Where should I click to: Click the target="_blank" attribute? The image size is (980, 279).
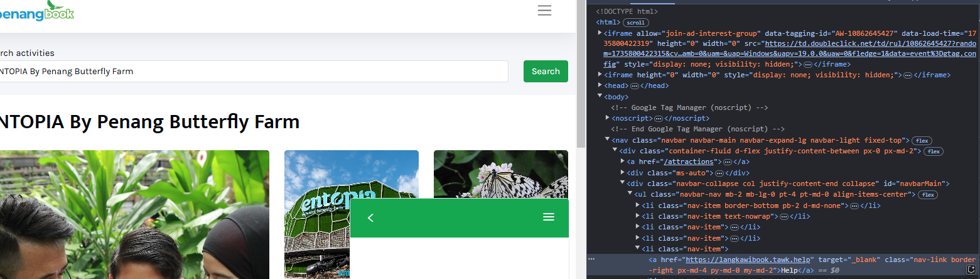[849, 260]
